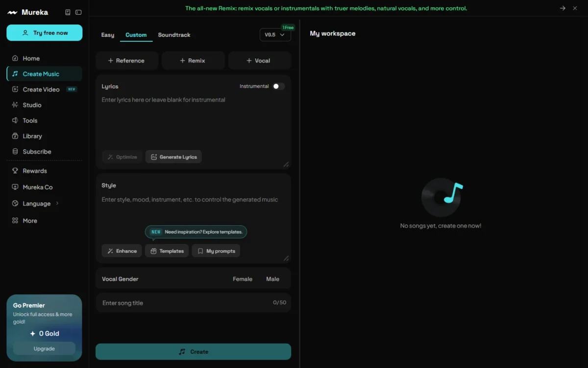This screenshot has height=368, width=588.
Task: Click the My workspace heading
Action: click(333, 33)
